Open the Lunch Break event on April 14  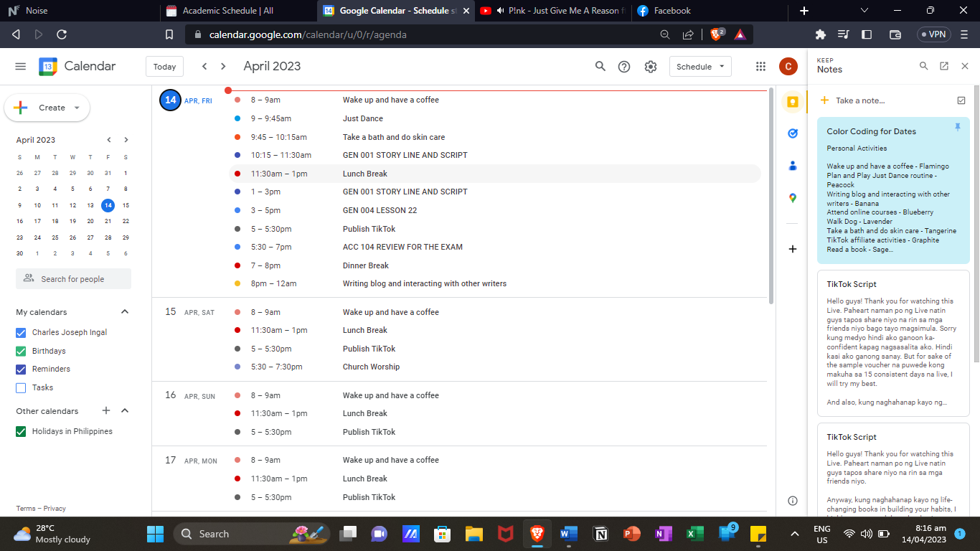pyautogui.click(x=495, y=174)
